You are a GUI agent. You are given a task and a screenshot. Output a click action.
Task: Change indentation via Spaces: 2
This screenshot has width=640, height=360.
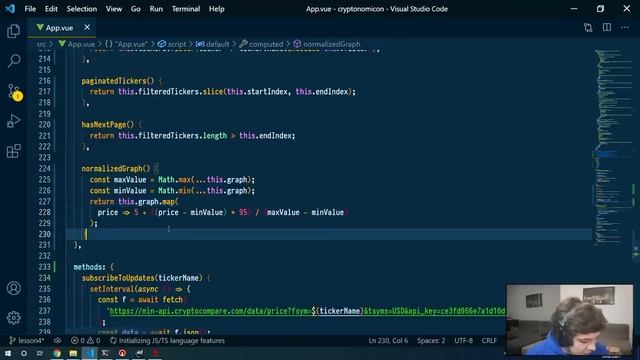click(x=431, y=340)
